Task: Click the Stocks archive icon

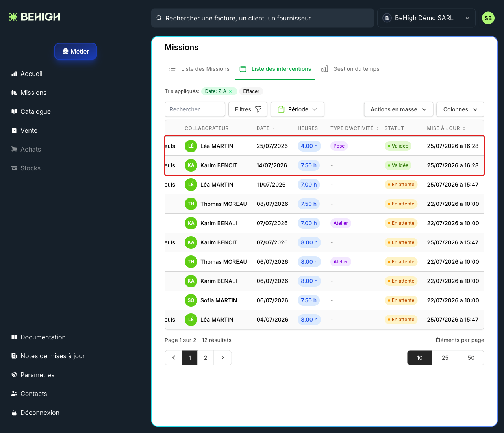Action: click(14, 168)
